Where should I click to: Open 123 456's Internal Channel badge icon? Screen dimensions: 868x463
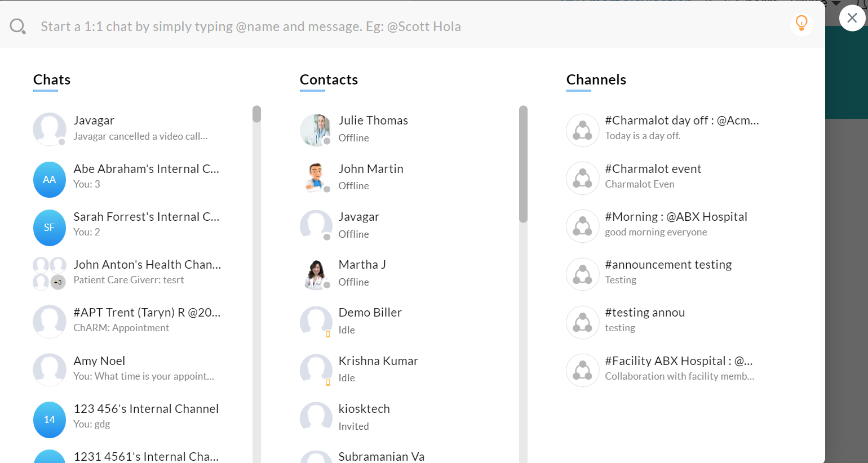[x=50, y=420]
